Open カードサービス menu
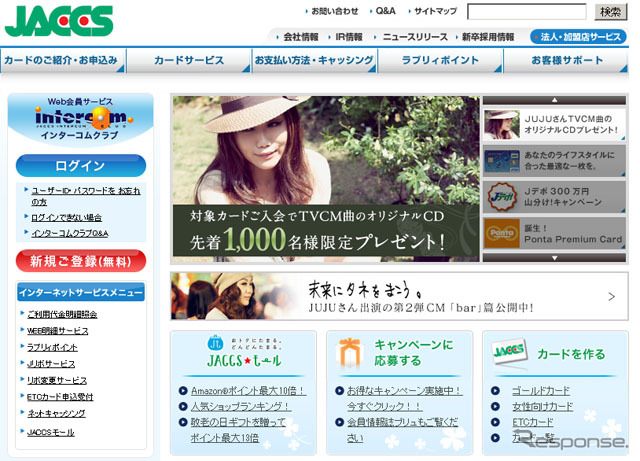The image size is (640, 461). click(x=189, y=60)
